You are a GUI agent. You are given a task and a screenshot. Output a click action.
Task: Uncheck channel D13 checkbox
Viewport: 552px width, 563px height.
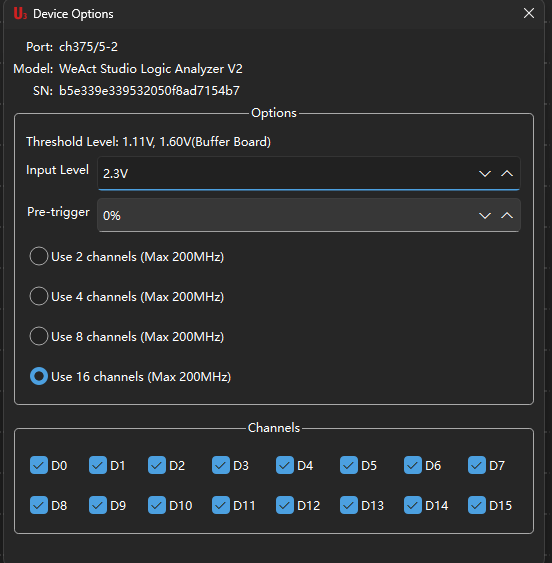349,505
